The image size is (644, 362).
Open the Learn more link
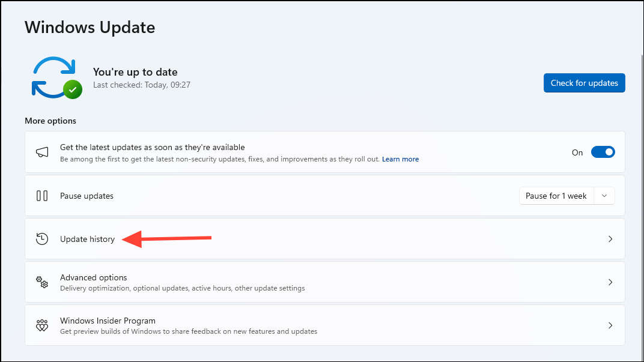pyautogui.click(x=400, y=159)
